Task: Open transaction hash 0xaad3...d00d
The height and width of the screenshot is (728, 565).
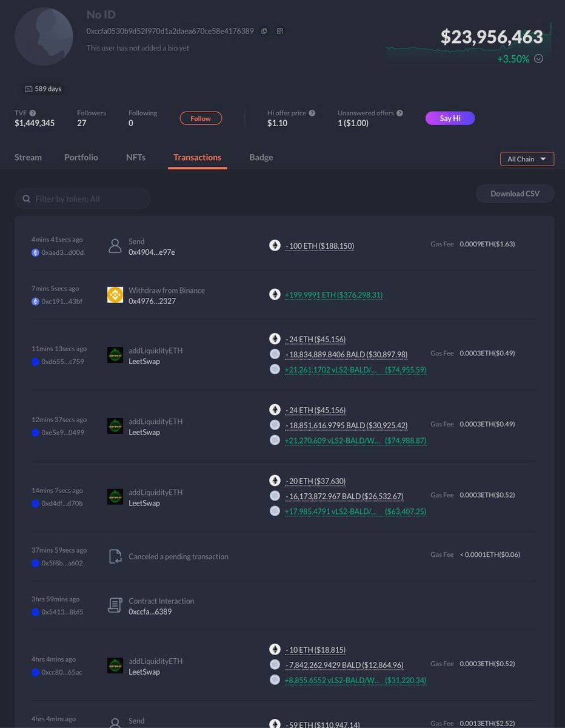Action: 62,252
